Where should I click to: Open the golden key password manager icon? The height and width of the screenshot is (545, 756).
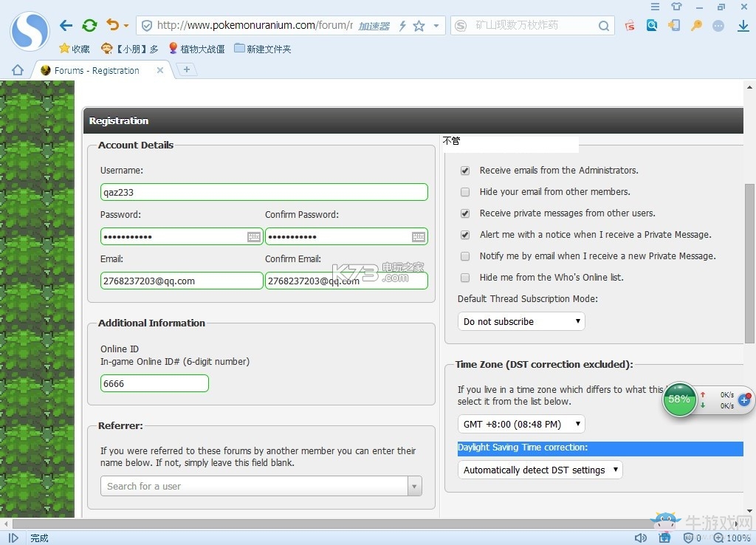(x=696, y=26)
